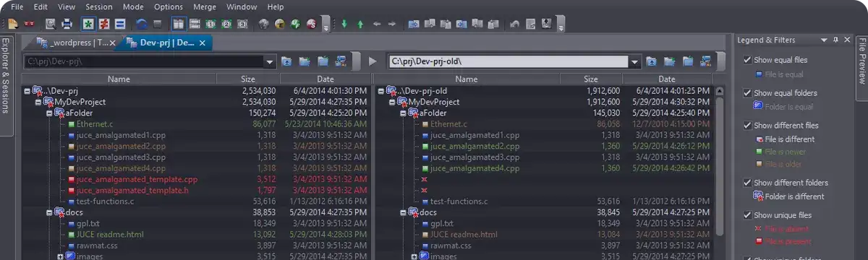Screen dimensions: 868x260
Task: Click the pane number 2 icon
Action: (x=226, y=24)
